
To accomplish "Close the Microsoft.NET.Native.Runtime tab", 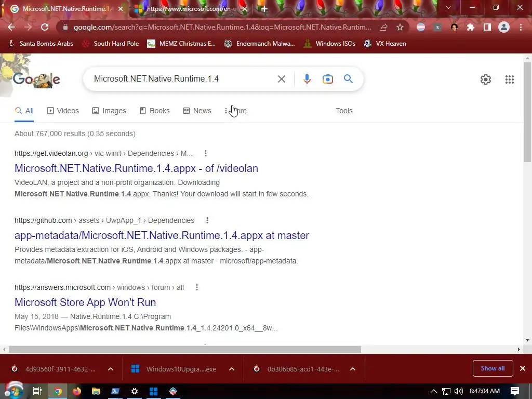I will (x=121, y=9).
